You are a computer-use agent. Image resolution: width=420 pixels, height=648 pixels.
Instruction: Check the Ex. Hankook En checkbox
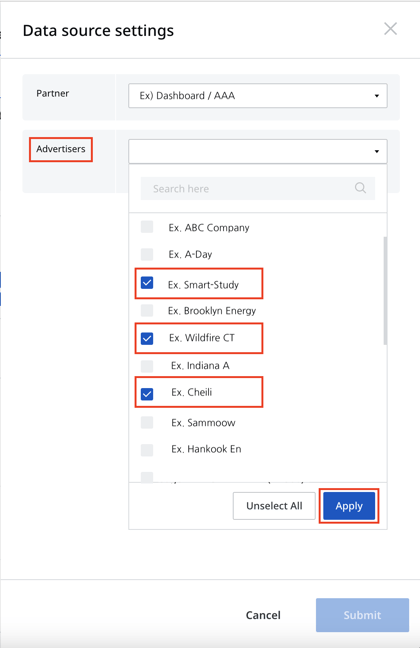coord(147,450)
